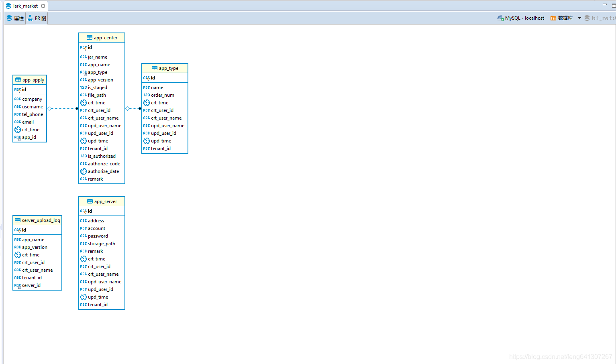Click the 123 icon beside order_num
Image resolution: width=616 pixels, height=364 pixels.
147,95
